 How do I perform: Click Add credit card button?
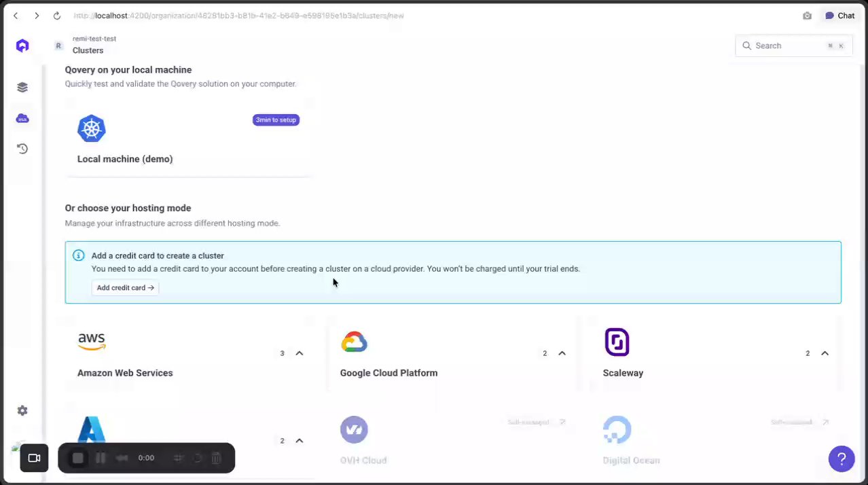coord(125,287)
